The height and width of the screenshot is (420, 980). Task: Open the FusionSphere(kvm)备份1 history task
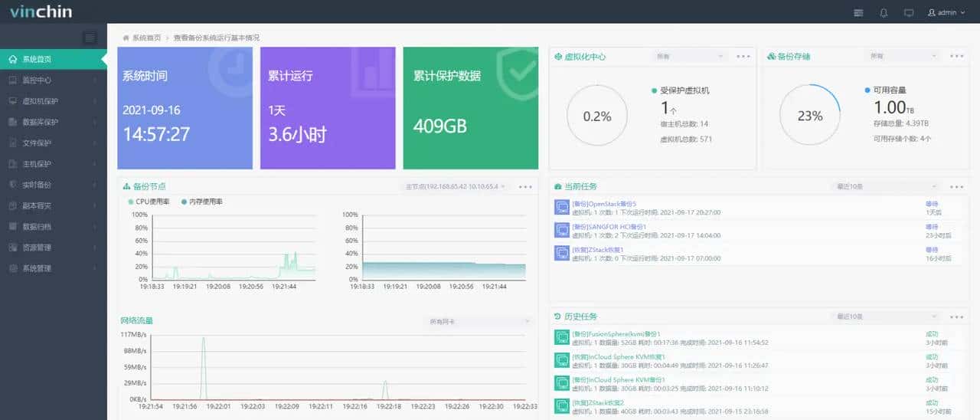point(616,334)
